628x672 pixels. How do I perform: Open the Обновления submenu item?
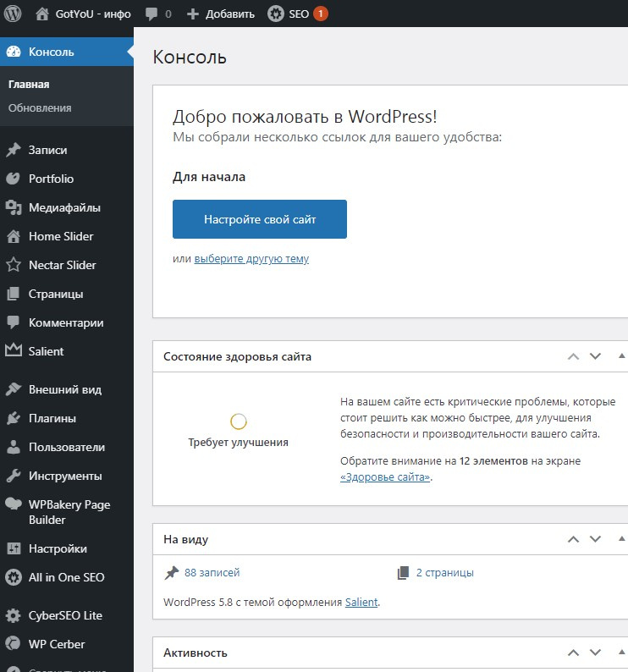(40, 108)
